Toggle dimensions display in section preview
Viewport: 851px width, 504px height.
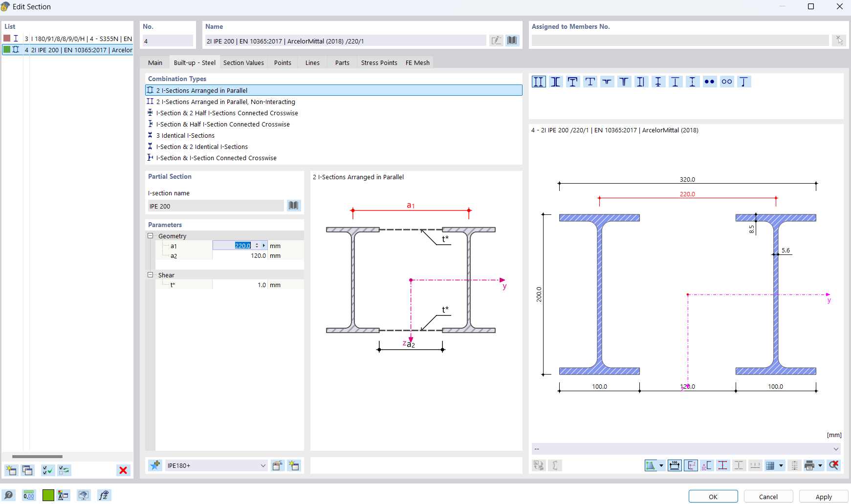point(675,465)
